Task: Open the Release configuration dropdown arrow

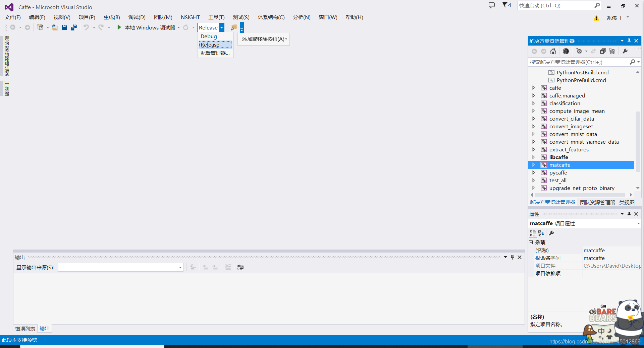Action: [222, 27]
